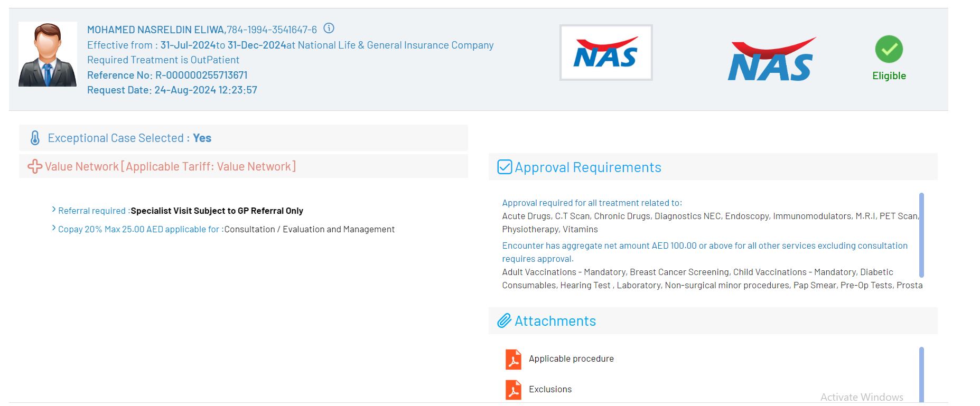
Task: Click the Applicable procedure attachment link
Action: click(571, 358)
